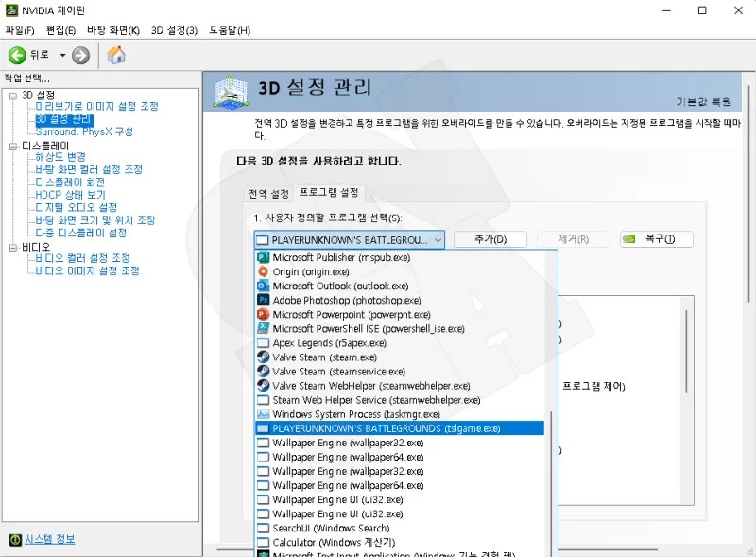Image resolution: width=756 pixels, height=557 pixels.
Task: Choose PLAYERUNKNOWN'S BATTLEGROUNDS (tslgame.exe) entry
Action: pyautogui.click(x=400, y=428)
